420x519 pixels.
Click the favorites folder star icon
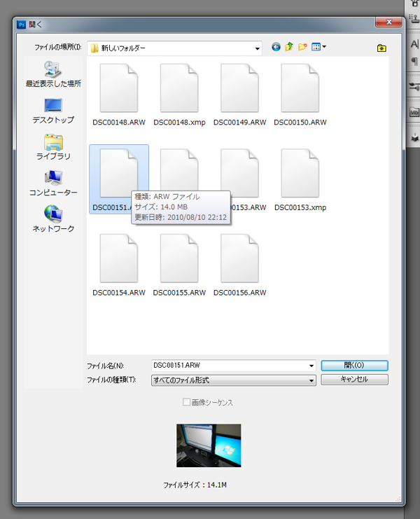381,48
